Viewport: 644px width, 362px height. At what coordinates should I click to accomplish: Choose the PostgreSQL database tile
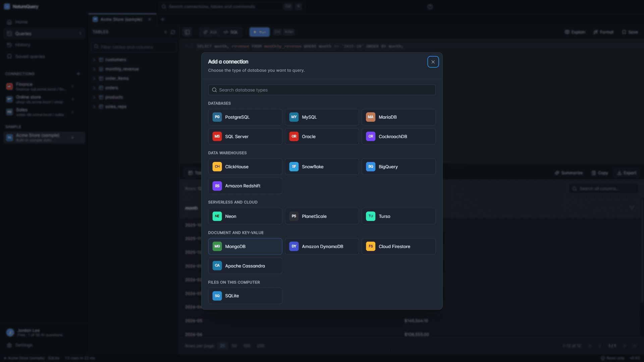(x=245, y=117)
